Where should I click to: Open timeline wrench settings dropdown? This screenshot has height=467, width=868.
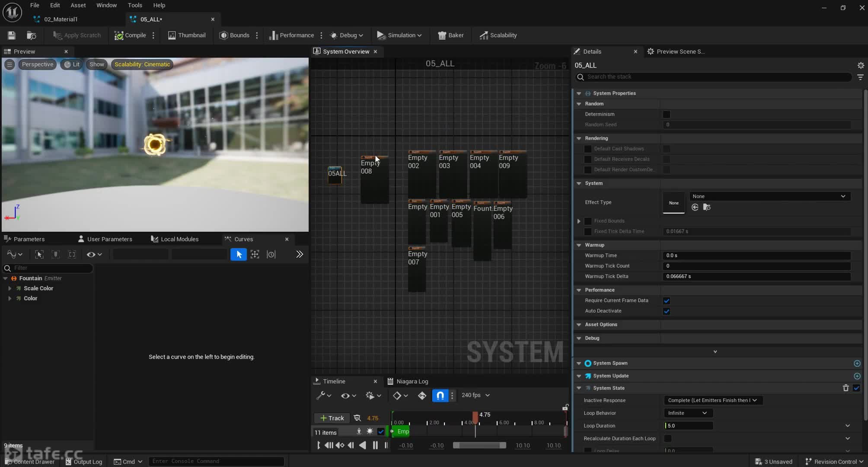tap(323, 395)
